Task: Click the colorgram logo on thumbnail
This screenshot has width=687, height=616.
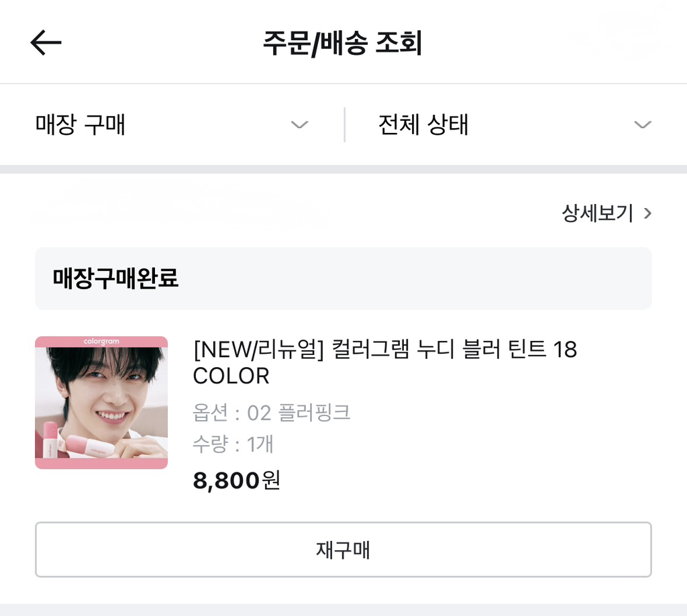Action: 101,342
